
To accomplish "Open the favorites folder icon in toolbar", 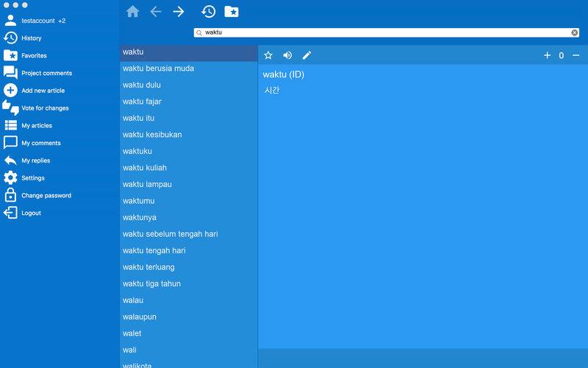I will tap(232, 12).
